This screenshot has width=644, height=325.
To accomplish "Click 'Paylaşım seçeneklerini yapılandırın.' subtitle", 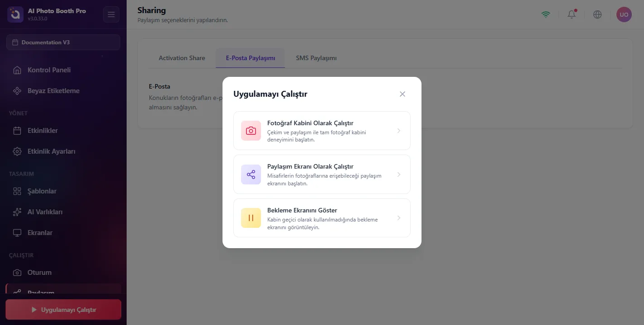I will (x=183, y=20).
